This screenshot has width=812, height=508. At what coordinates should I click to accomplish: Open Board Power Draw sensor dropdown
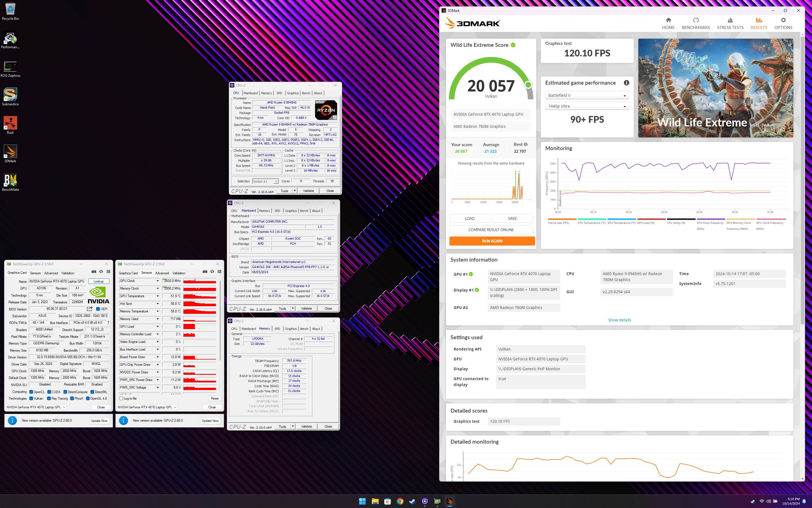tap(158, 357)
